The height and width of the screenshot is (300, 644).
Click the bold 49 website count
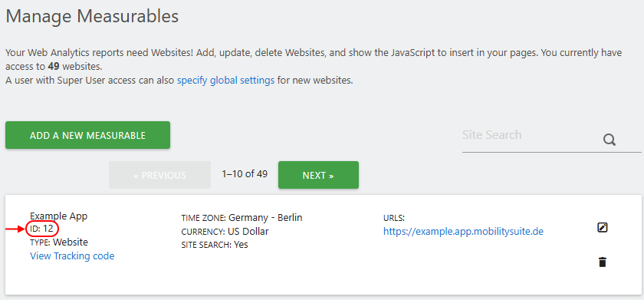pos(54,66)
